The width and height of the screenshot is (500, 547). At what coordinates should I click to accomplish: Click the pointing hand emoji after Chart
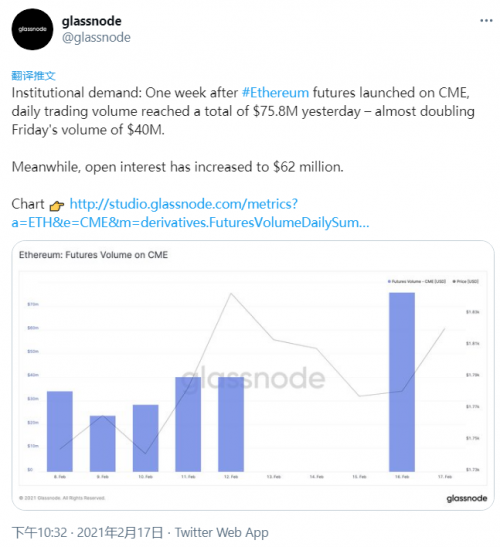57,205
